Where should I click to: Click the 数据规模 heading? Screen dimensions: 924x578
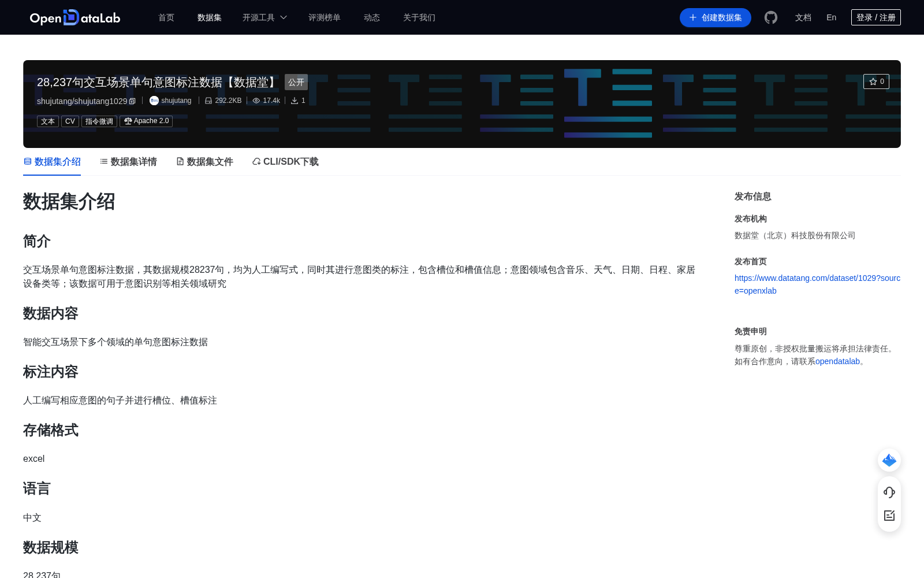tap(51, 547)
